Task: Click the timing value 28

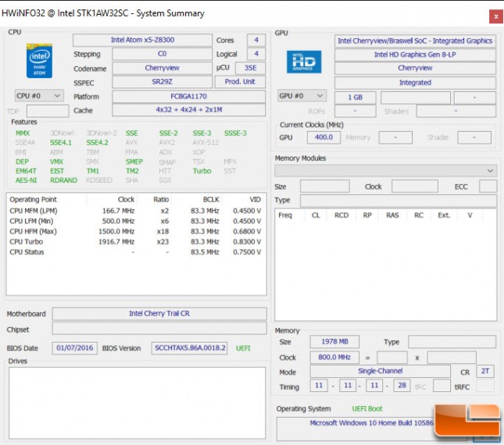Action: [402, 386]
